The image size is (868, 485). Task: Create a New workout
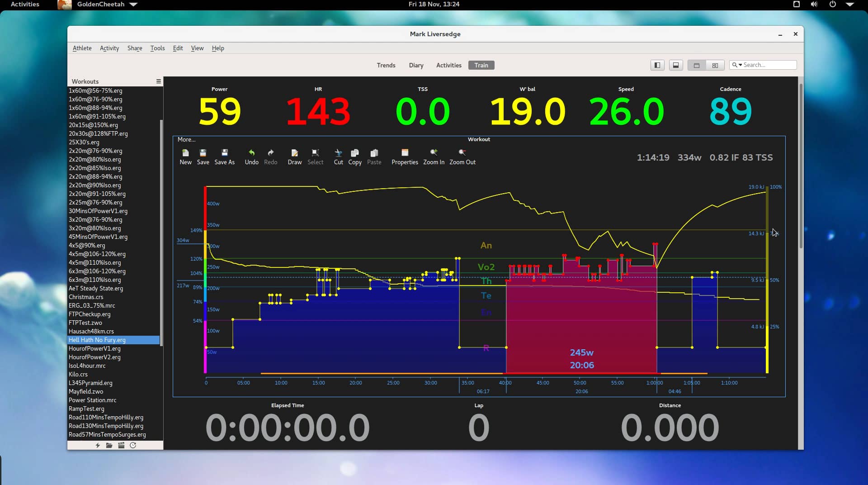(x=185, y=157)
